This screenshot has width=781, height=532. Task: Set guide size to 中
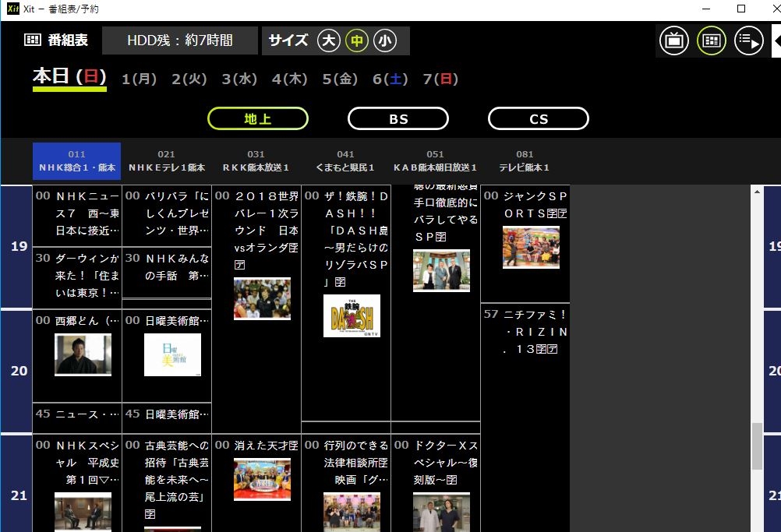(x=357, y=41)
